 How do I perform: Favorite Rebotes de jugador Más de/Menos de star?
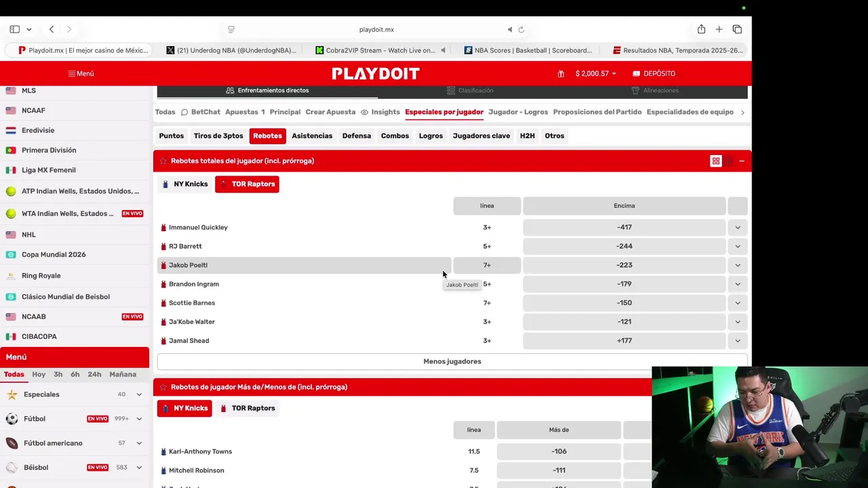tap(163, 387)
